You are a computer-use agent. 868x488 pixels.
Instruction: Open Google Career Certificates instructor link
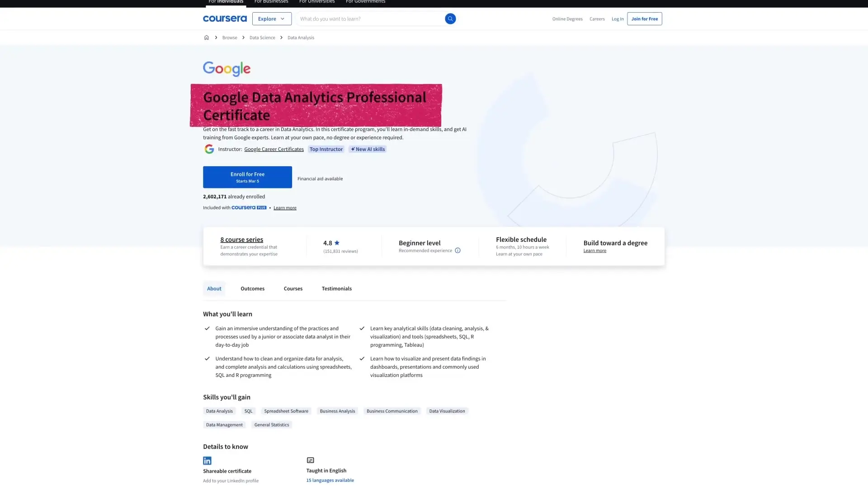[274, 149]
